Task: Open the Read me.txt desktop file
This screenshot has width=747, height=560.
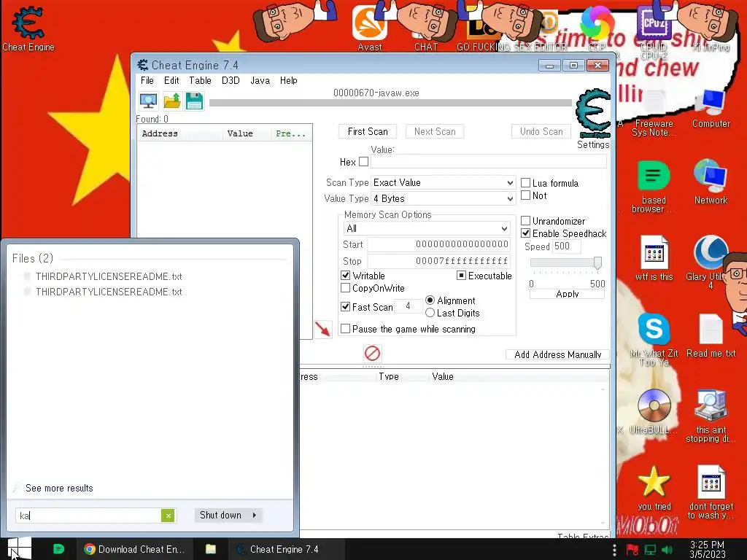Action: pyautogui.click(x=711, y=335)
